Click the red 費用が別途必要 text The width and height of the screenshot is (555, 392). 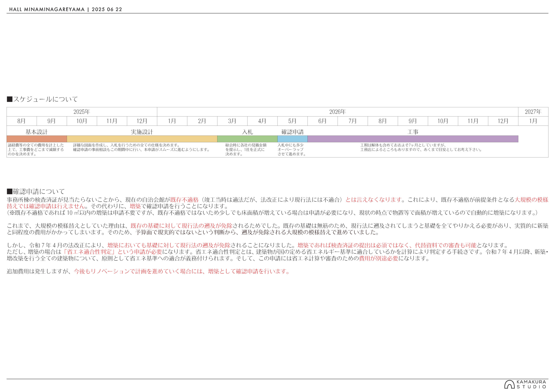(379, 258)
